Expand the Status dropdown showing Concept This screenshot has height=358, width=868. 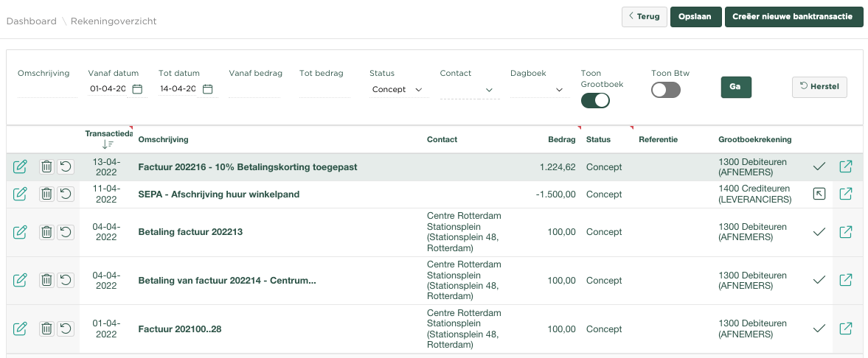tap(398, 90)
